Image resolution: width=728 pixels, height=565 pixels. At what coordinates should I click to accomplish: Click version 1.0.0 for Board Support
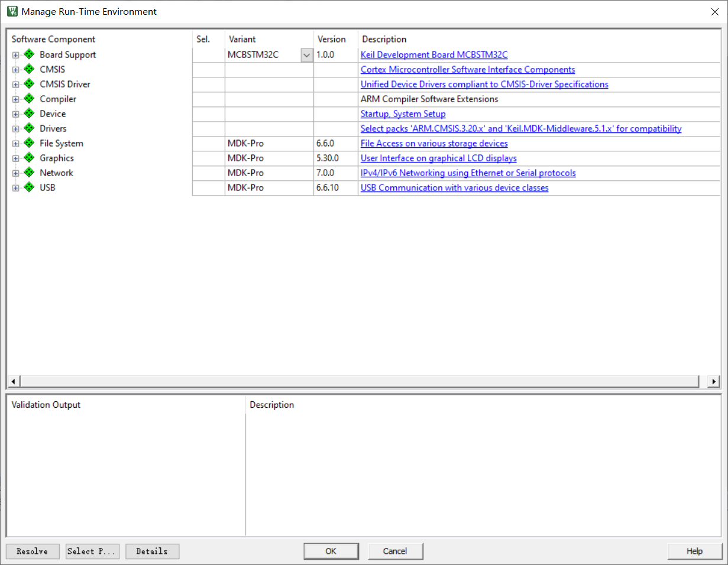coord(325,54)
